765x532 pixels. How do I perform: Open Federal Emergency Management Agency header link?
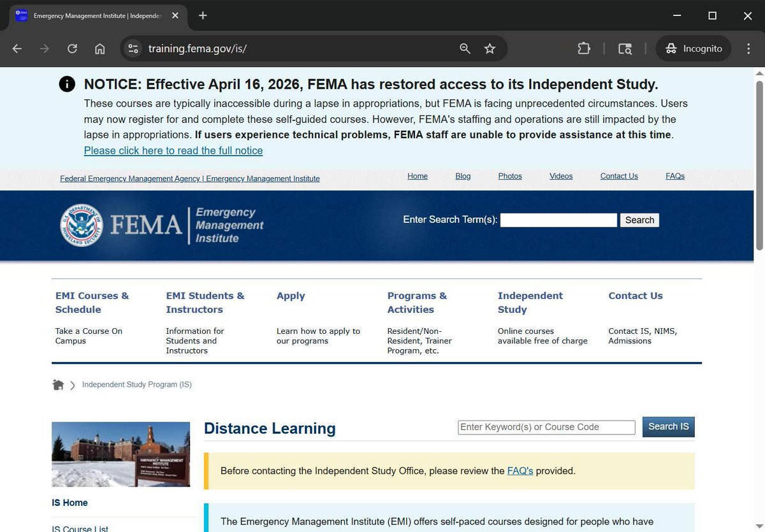[190, 178]
